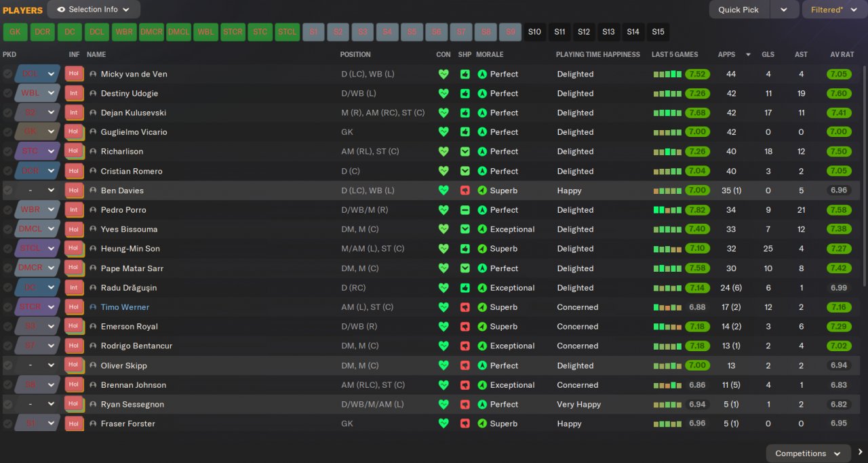
Task: Toggle the pick checkmark for Fraser Forster
Action: [7, 424]
